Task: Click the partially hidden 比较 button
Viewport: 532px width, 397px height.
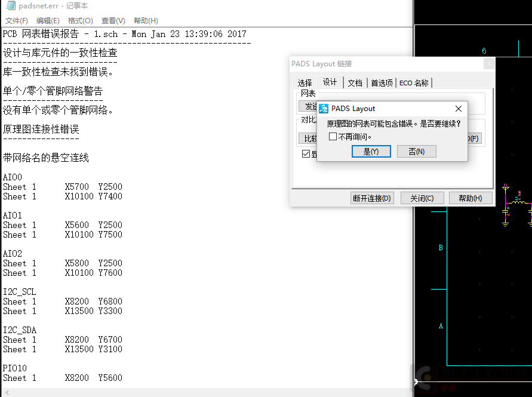Action: tap(308, 139)
